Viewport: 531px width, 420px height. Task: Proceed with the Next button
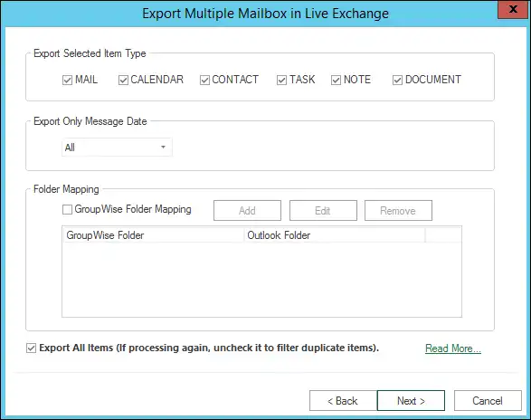411,401
